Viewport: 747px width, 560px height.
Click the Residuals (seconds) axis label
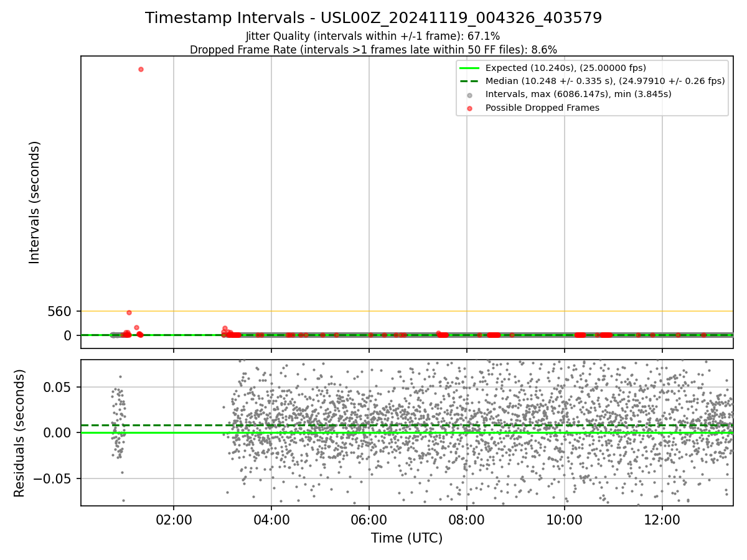[20, 433]
